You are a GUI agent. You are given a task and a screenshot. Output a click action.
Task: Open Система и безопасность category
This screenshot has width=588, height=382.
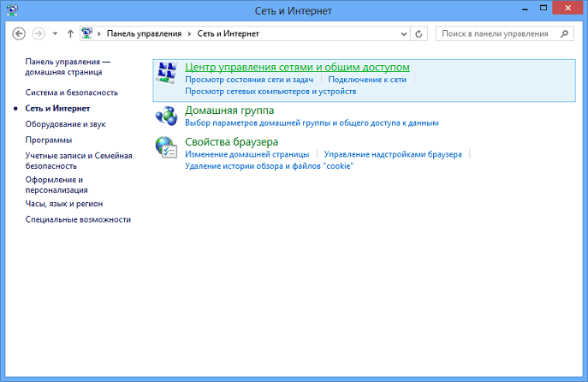pos(71,93)
